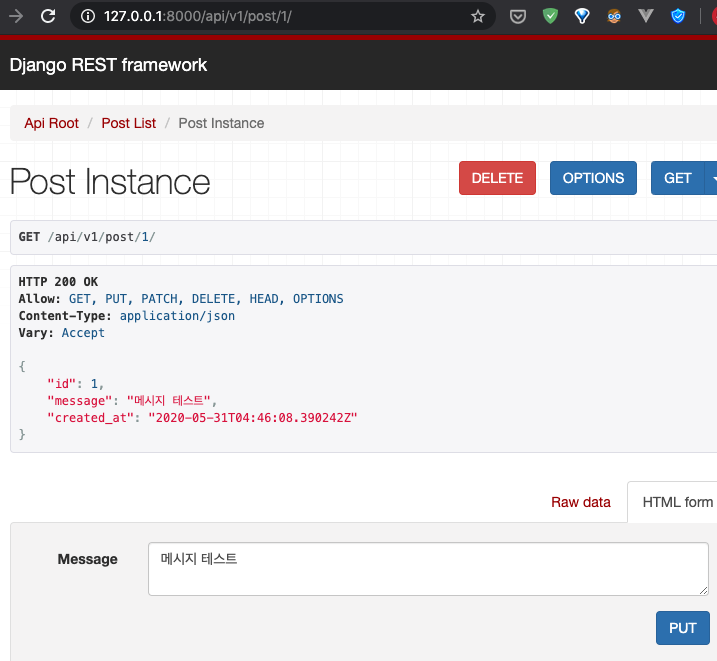717x661 pixels.
Task: Reload the page with the refresh icon
Action: [x=48, y=16]
